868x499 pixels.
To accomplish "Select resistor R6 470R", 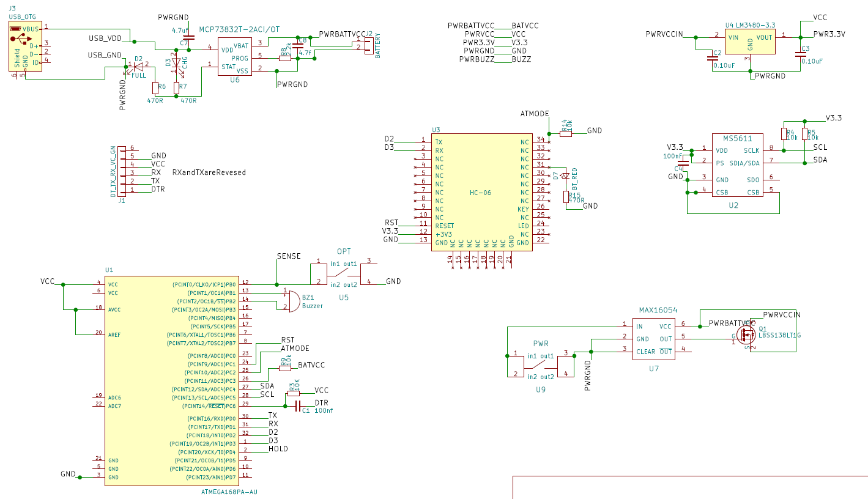I will pos(155,88).
